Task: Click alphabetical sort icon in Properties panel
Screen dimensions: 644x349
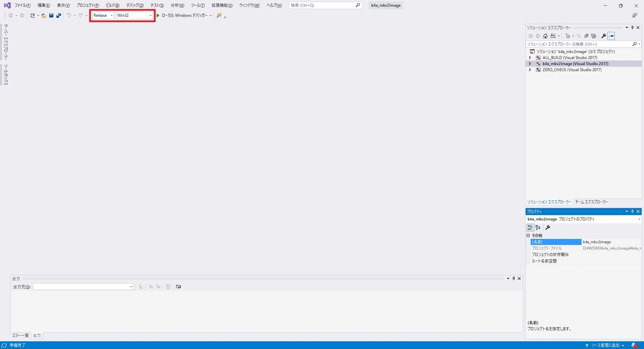Action: (x=538, y=228)
